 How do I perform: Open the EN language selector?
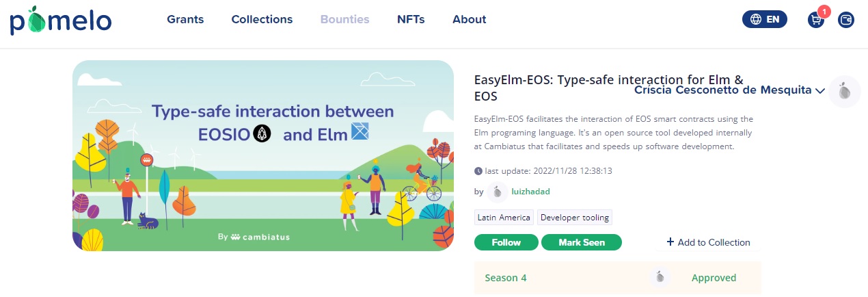point(765,20)
